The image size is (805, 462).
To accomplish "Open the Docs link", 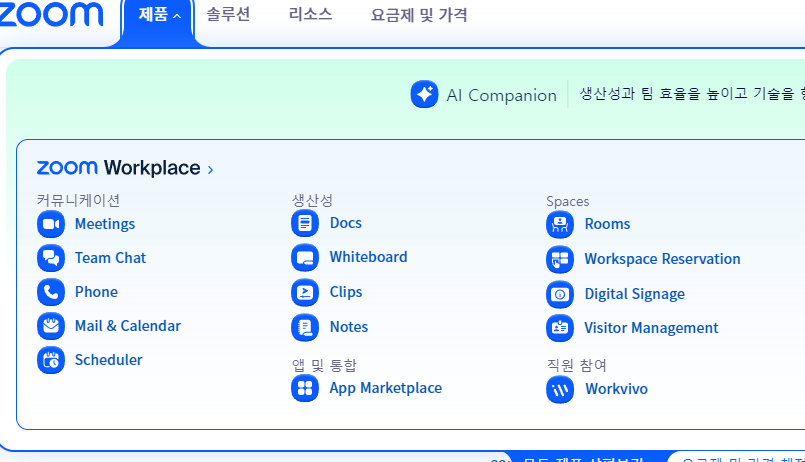I will [346, 223].
